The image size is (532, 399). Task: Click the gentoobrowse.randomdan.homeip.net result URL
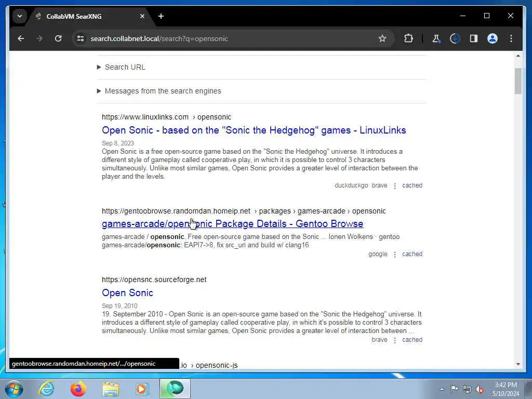[244, 211]
